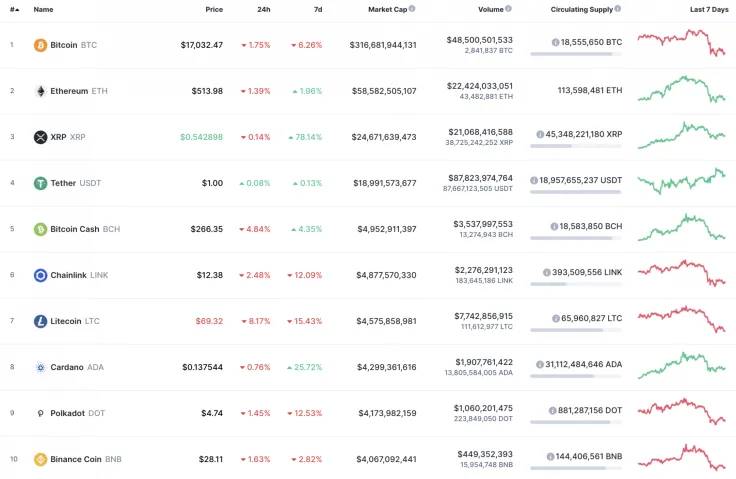Sort by Price column header
The height and width of the screenshot is (479, 736).
click(214, 9)
